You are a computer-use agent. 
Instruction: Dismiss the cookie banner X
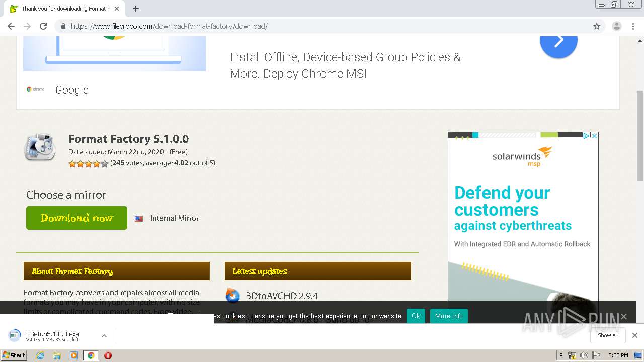coord(624,316)
